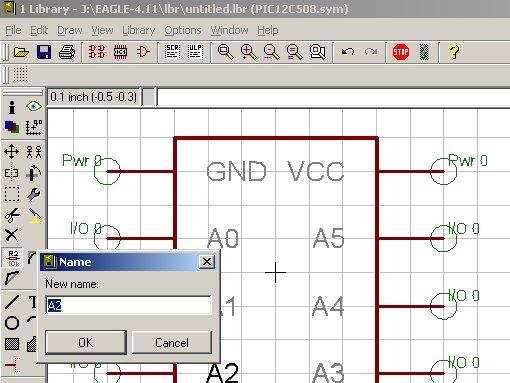
Task: Select the filled Rectangle tool
Action: [12, 344]
